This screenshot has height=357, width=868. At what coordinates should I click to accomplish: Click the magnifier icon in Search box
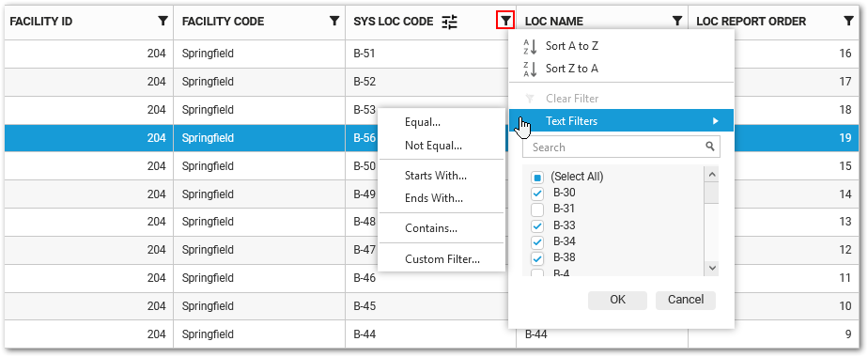[709, 147]
